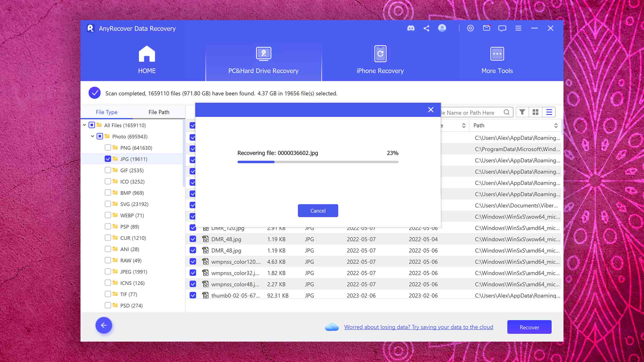Screen dimensions: 644x362
Task: Click the cloud backup icon
Action: pos(332,327)
